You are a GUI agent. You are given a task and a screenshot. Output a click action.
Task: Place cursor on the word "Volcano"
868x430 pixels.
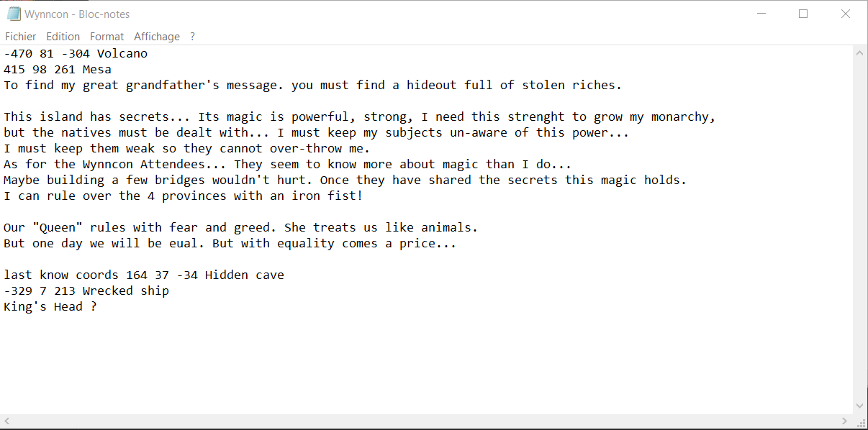[122, 54]
